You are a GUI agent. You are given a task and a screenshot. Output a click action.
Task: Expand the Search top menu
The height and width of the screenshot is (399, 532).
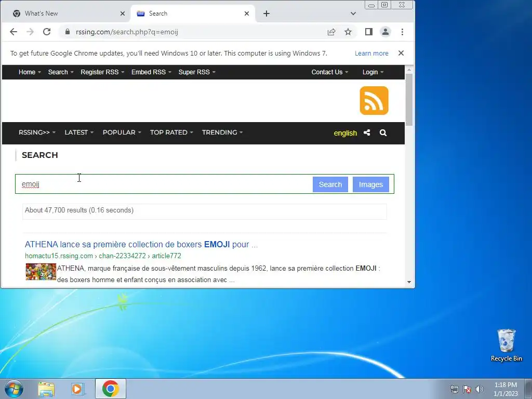pyautogui.click(x=61, y=72)
